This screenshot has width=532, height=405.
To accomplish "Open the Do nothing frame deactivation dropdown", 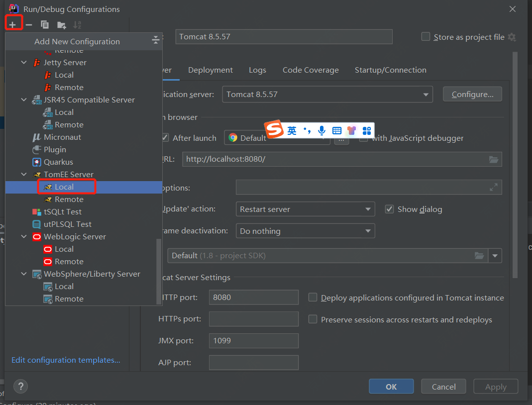I will point(306,231).
